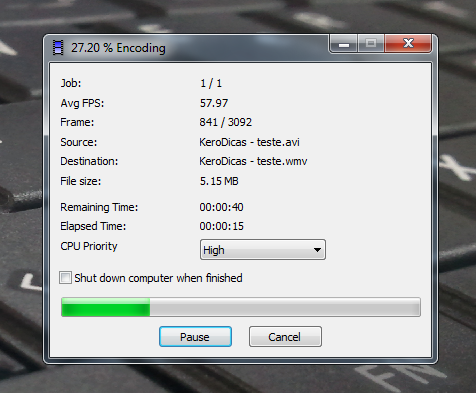Screen dimensions: 476x393
Task: Click the frame count 841 / 3092
Action: click(226, 122)
